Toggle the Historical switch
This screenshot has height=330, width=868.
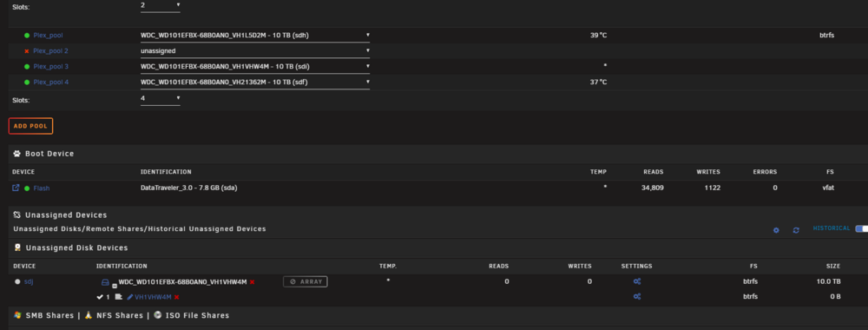[861, 228]
